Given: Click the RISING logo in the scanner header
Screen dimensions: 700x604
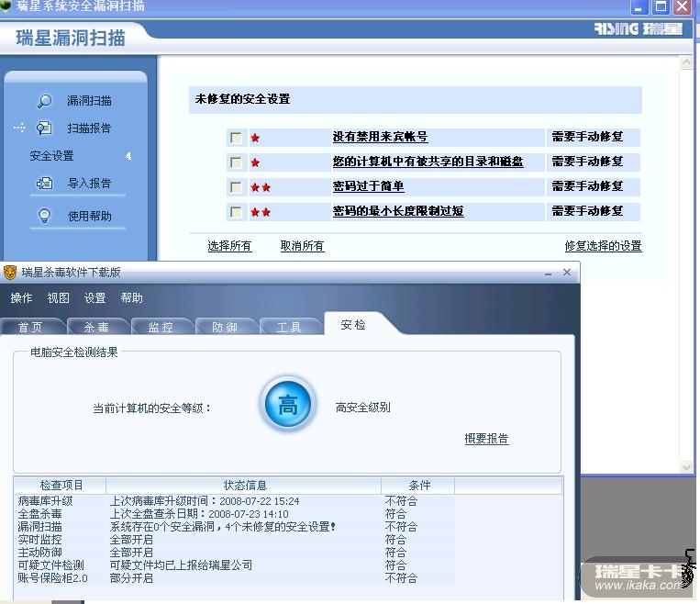Looking at the screenshot, I should [638, 29].
